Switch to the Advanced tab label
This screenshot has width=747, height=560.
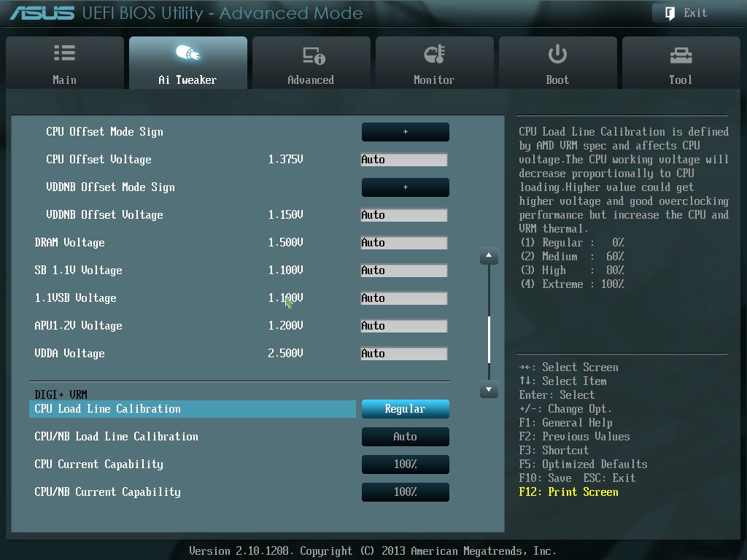point(311,80)
